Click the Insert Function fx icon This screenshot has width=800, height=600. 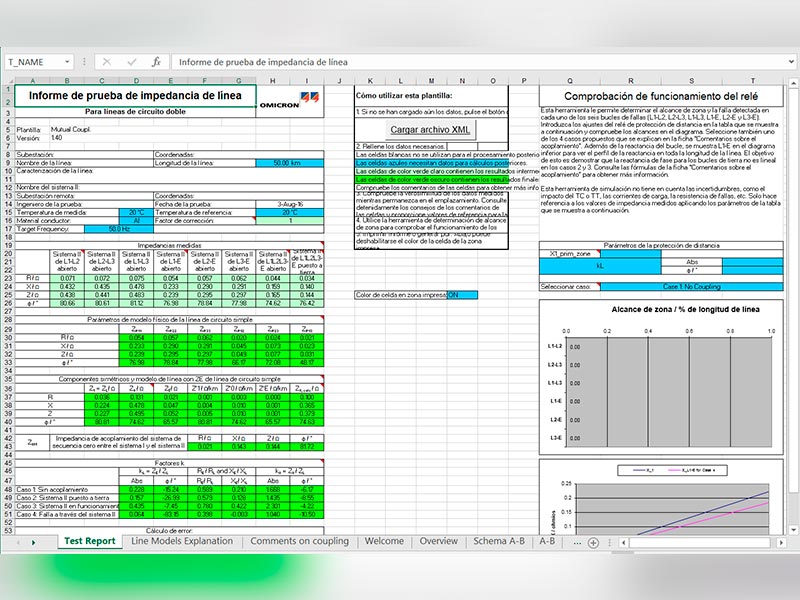(x=156, y=62)
